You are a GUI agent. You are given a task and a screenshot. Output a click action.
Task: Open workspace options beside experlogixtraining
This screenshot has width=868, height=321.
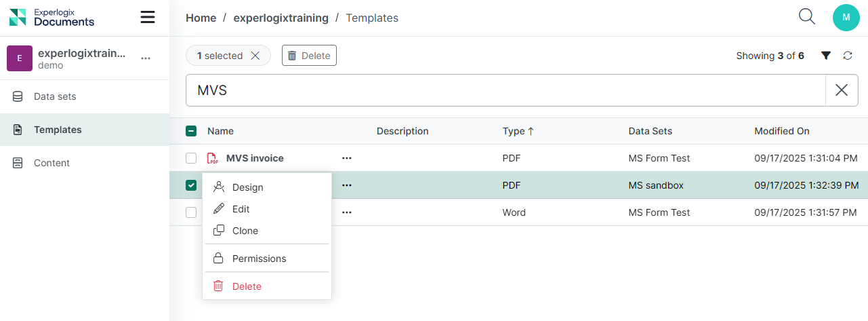point(146,58)
